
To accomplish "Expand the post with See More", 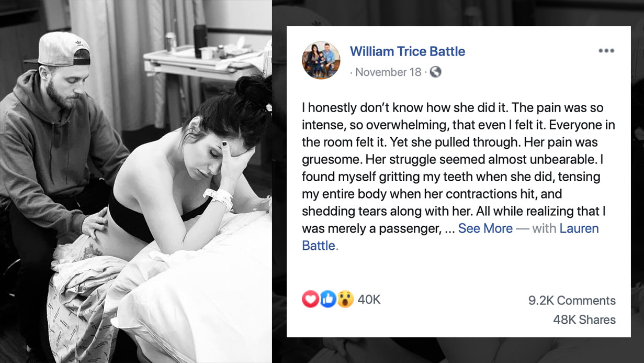I will coord(485,228).
